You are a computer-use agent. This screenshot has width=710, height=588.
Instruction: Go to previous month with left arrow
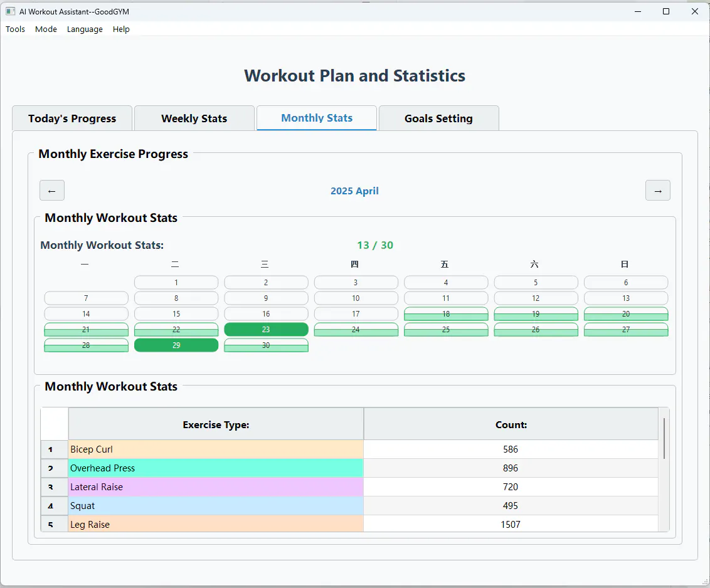coord(52,191)
